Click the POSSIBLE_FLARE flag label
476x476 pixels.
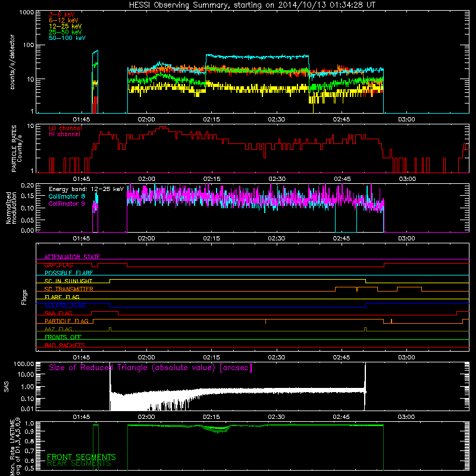coord(68,273)
